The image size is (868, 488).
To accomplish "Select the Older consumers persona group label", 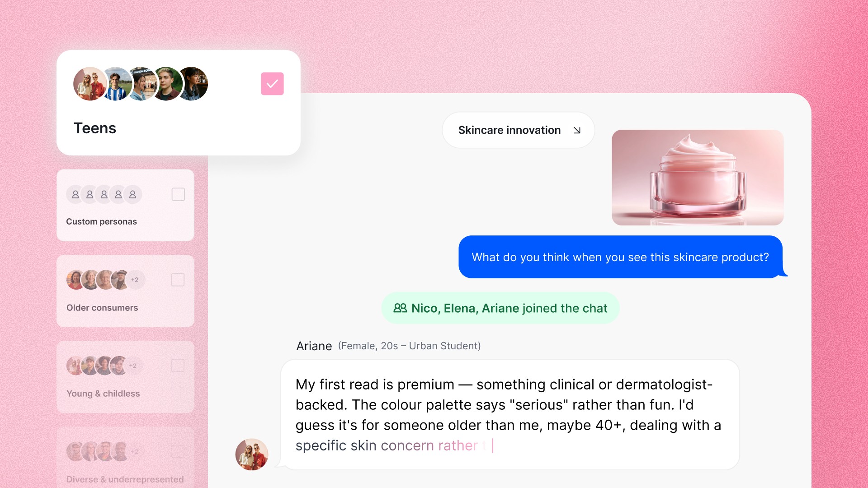I will [x=102, y=308].
